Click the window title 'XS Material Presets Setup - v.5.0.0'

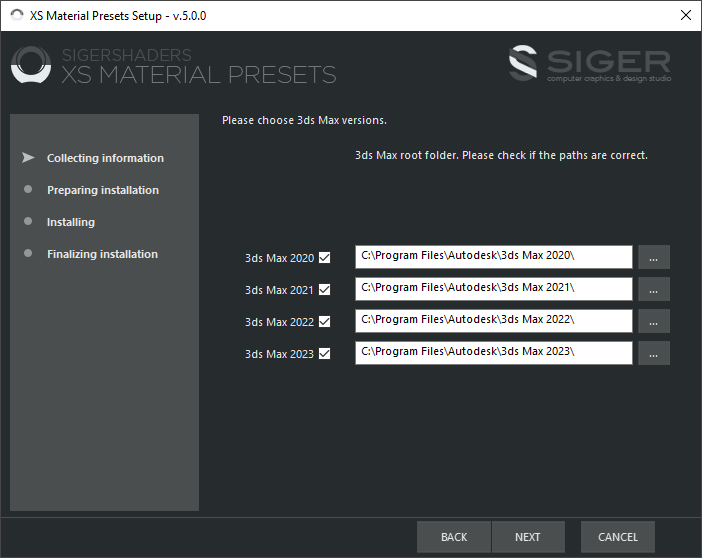click(x=118, y=16)
